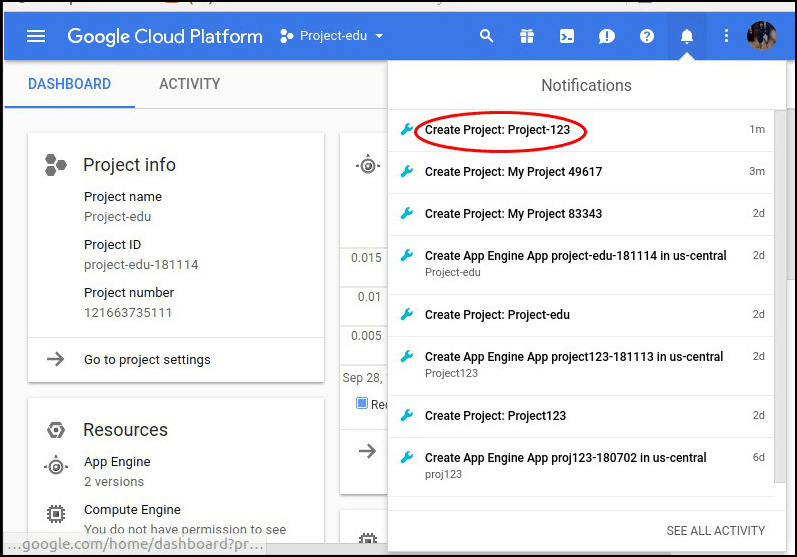Click the Resources card hexagon icon
The image size is (797, 557).
(56, 430)
